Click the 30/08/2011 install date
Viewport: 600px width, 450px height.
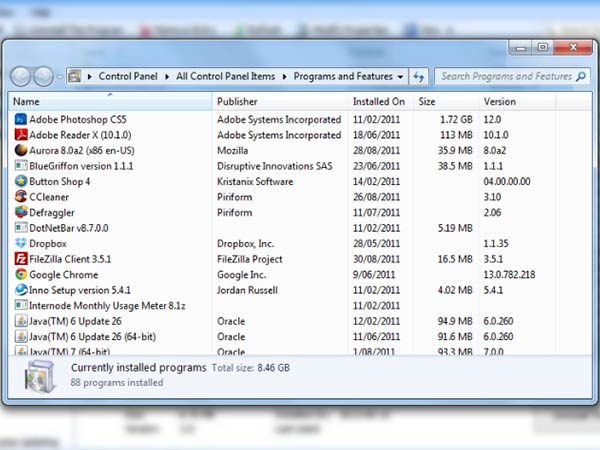click(x=376, y=259)
